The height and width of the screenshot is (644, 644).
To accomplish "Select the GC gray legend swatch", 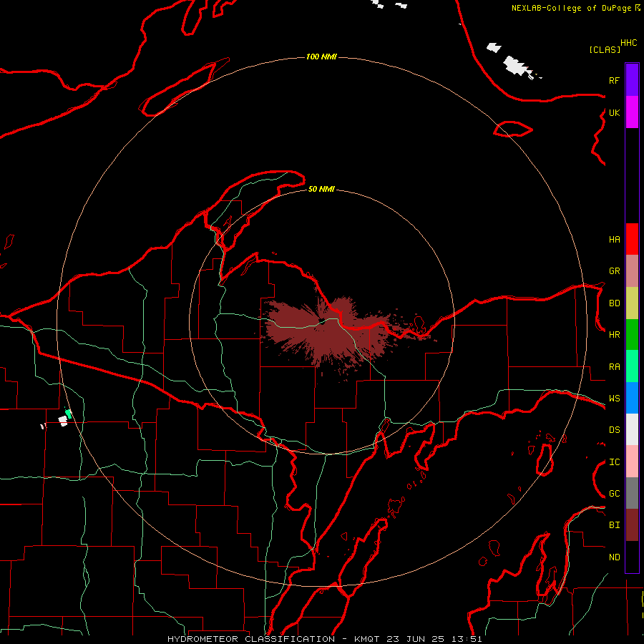I will [x=632, y=493].
